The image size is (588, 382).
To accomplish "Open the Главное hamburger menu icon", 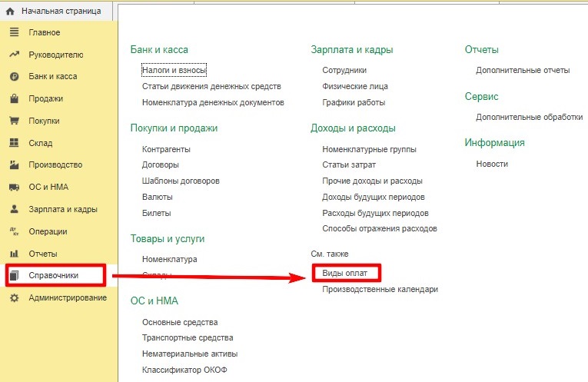I will [x=14, y=32].
